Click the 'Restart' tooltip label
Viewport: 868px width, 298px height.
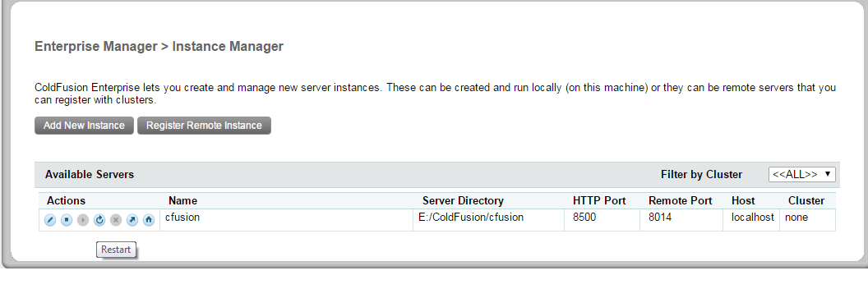[116, 250]
